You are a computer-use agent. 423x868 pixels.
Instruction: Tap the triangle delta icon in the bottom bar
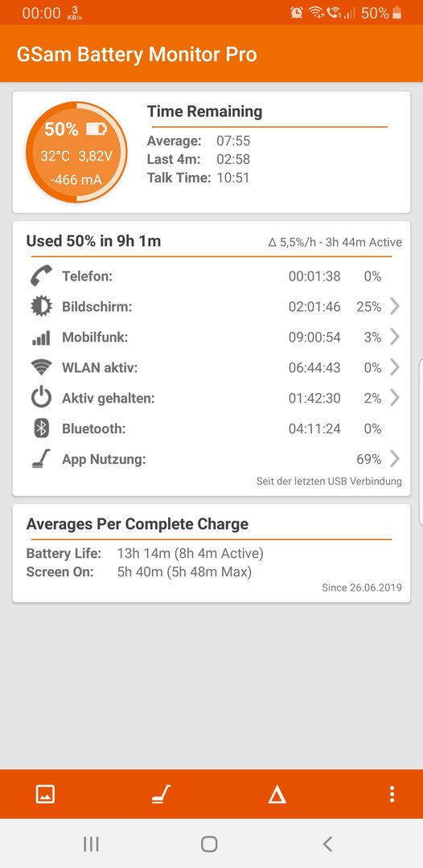(277, 794)
